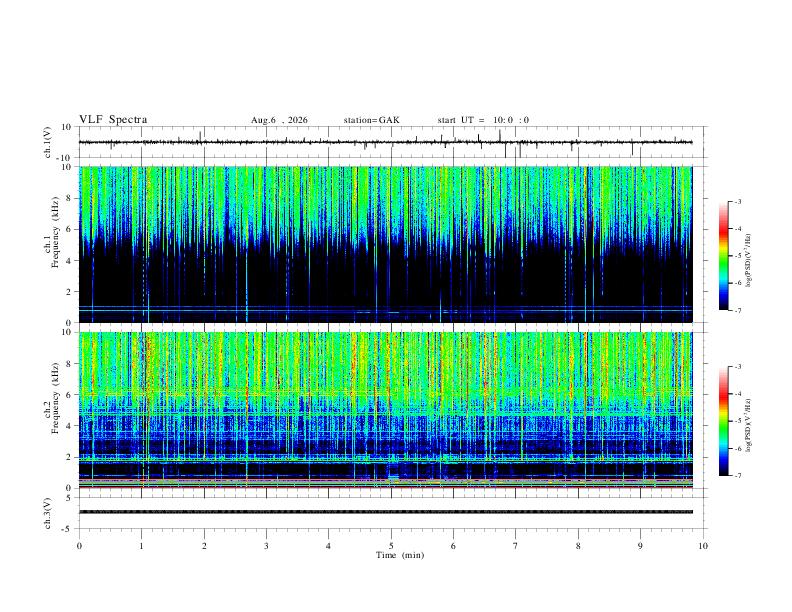Click the ch.2 spectrogram color scale bar

723,421
